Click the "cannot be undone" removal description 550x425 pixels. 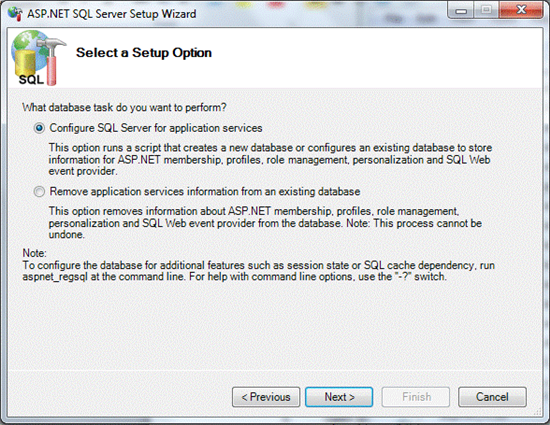(x=265, y=223)
